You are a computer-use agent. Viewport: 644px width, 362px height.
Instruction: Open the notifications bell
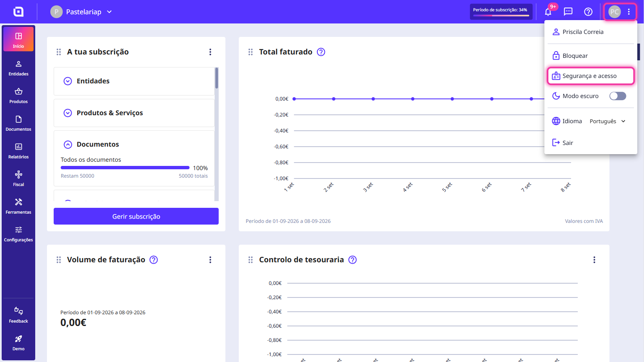point(548,12)
